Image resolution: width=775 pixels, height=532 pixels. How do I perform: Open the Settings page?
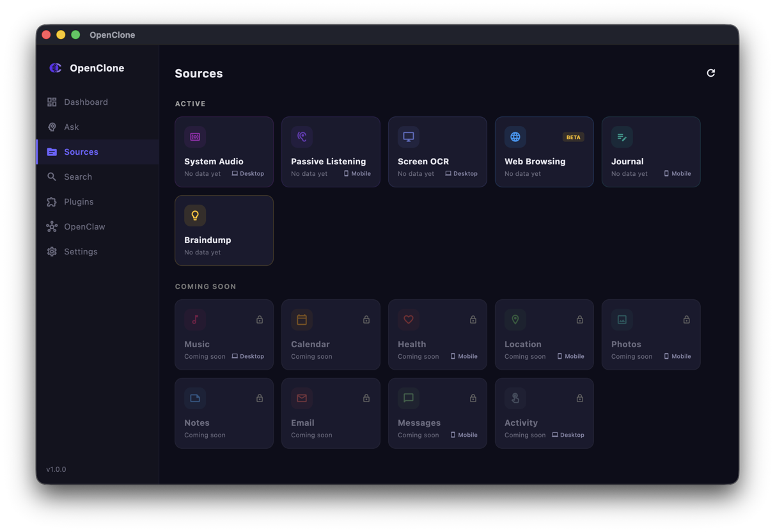[x=81, y=251]
